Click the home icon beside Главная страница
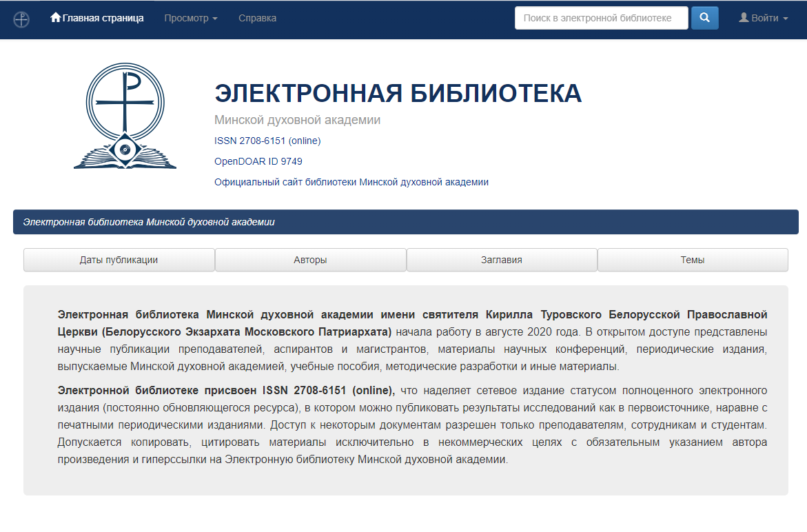The height and width of the screenshot is (532, 807). 56,17
